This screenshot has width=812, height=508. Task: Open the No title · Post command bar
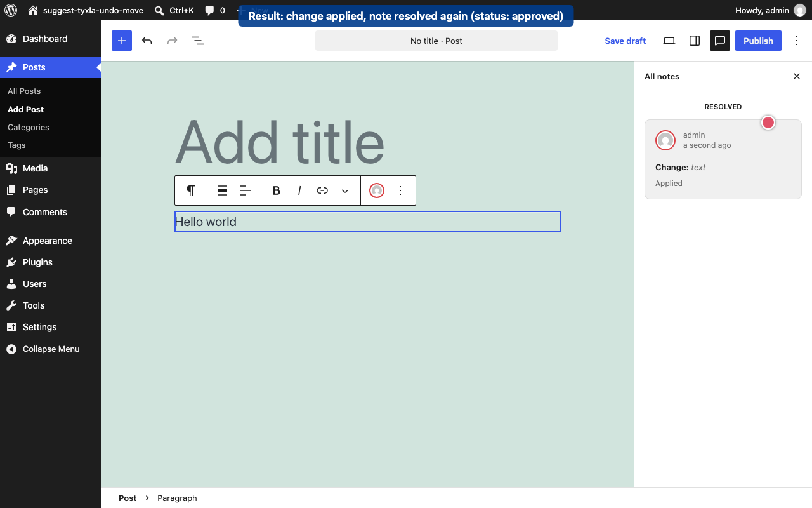pos(436,41)
